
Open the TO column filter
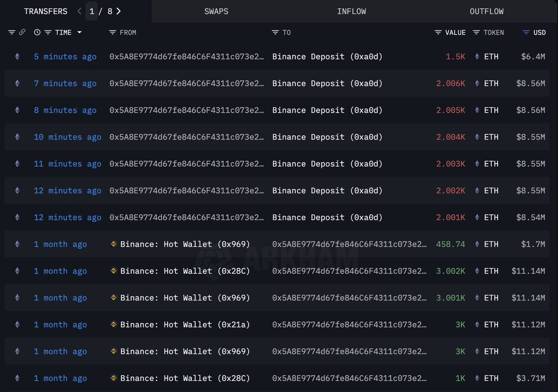[276, 33]
